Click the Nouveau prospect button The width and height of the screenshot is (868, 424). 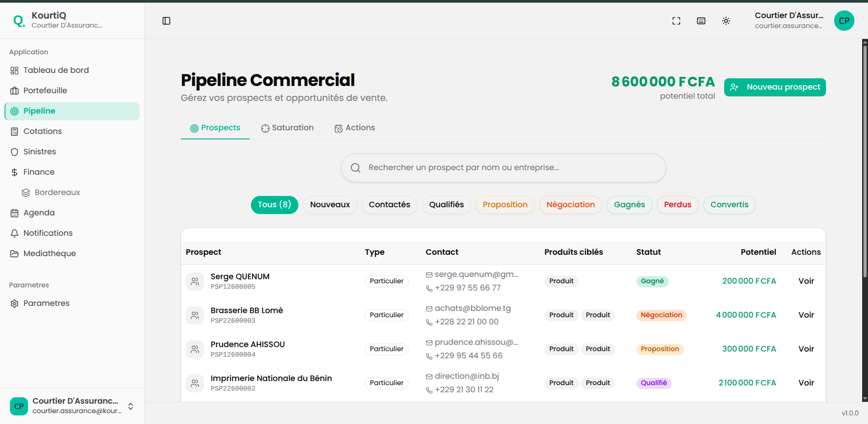click(775, 87)
